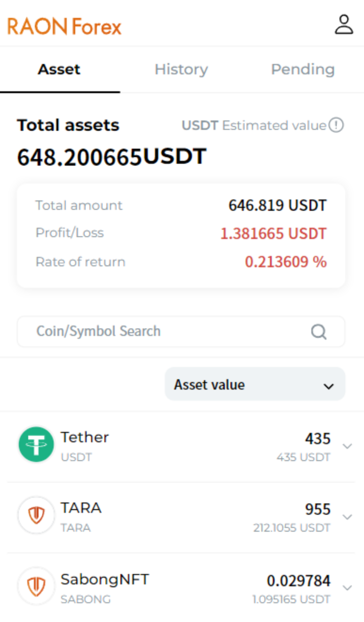Expand the SabongNFT row chevron

(348, 587)
